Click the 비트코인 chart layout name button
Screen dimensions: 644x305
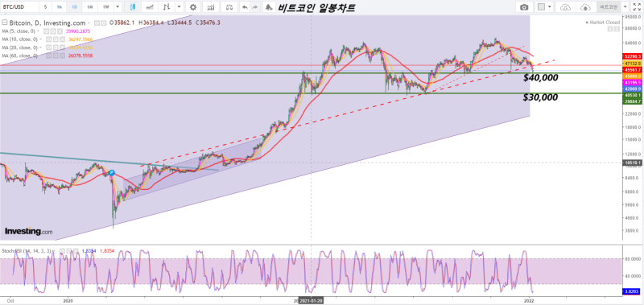pyautogui.click(x=609, y=7)
